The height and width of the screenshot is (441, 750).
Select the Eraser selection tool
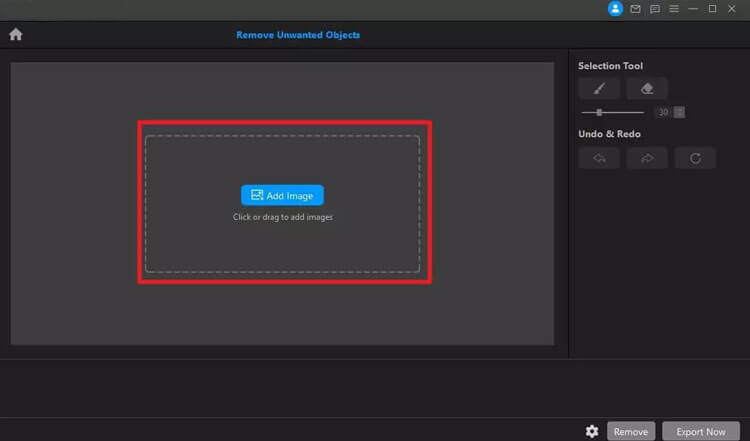(647, 88)
